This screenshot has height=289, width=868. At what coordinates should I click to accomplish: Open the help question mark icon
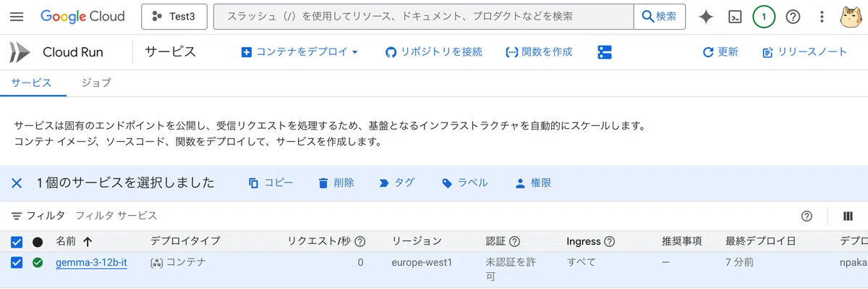(x=793, y=17)
